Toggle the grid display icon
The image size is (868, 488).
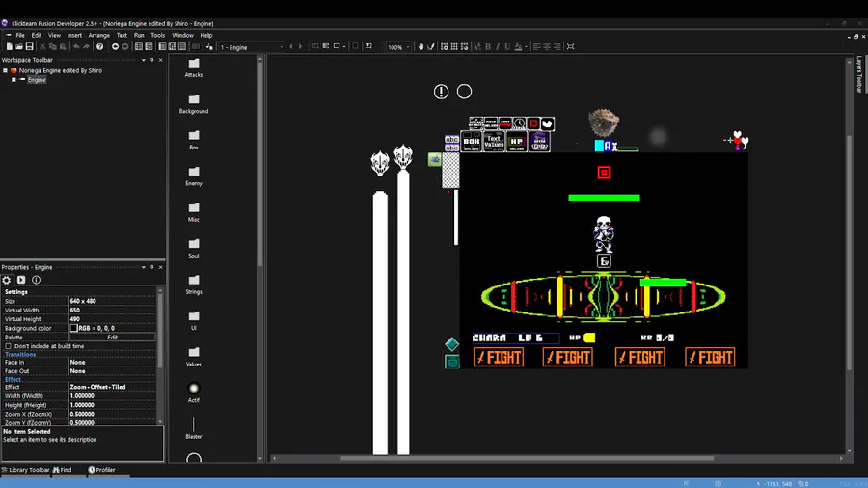pos(454,47)
